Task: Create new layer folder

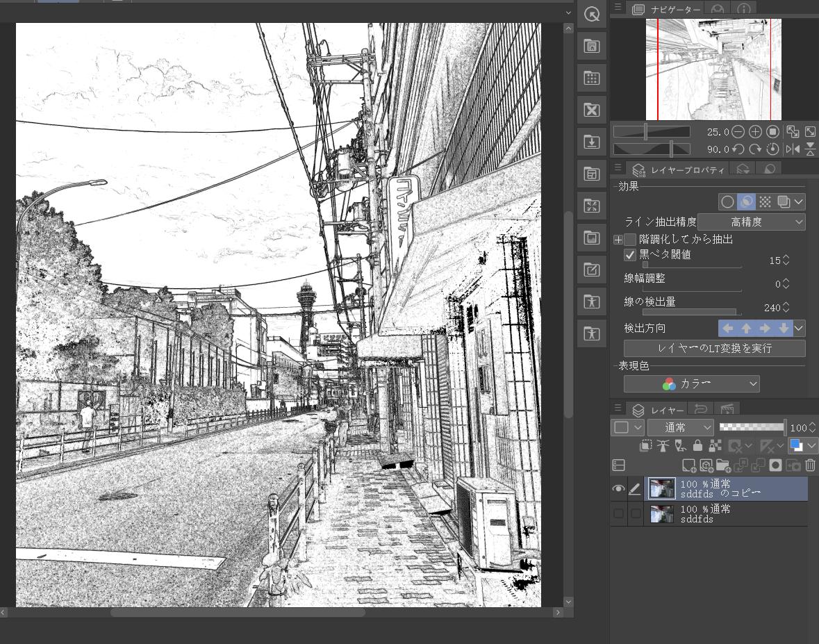Action: (x=723, y=465)
